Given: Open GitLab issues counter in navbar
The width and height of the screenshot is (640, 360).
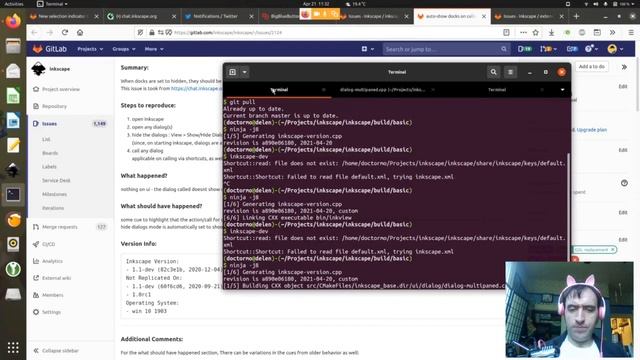Looking at the screenshot, I should point(524,49).
